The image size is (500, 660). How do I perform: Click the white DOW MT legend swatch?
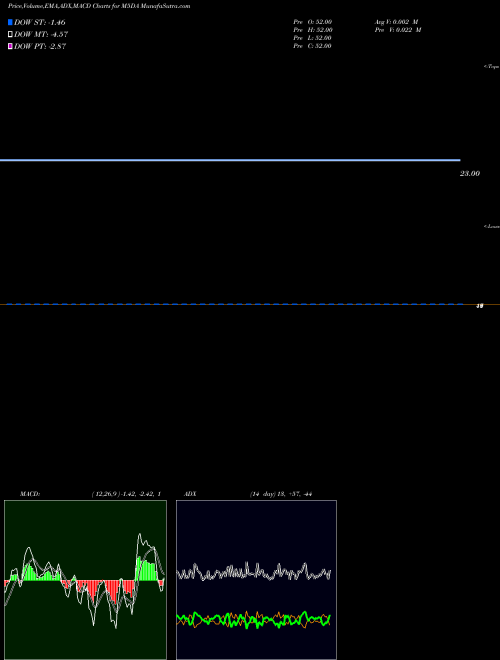click(x=10, y=35)
